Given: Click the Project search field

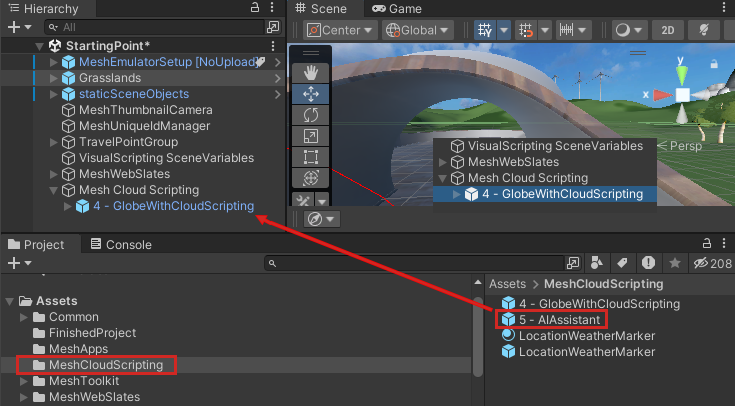Looking at the screenshot, I should click(x=414, y=263).
